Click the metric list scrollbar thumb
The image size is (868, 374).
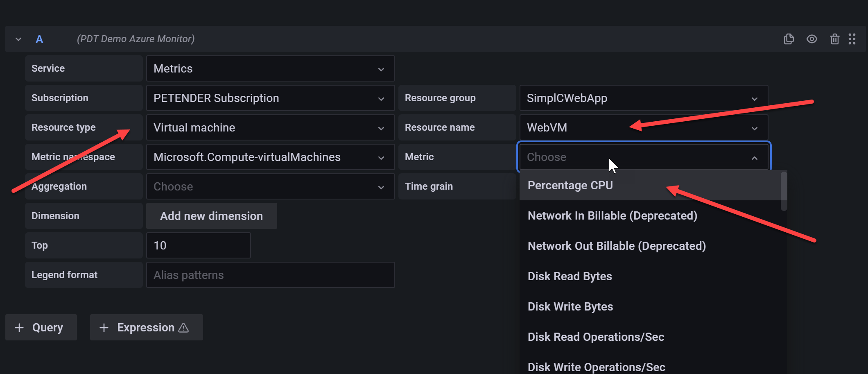(784, 191)
